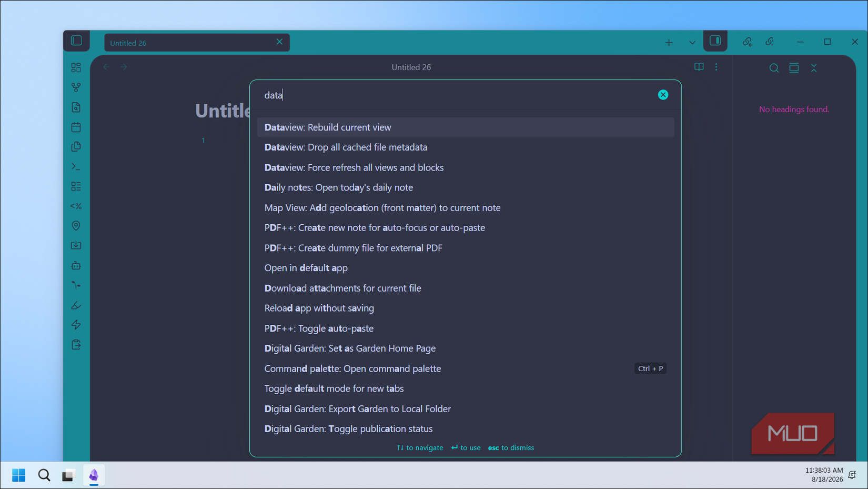Click the checklist icon in ribbon
Image resolution: width=868 pixels, height=489 pixels.
(76, 186)
